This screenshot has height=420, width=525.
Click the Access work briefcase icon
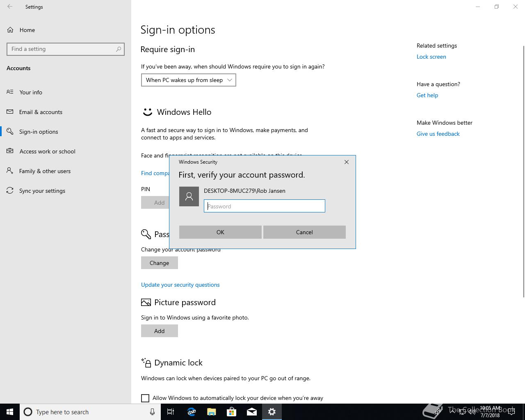tap(10, 151)
